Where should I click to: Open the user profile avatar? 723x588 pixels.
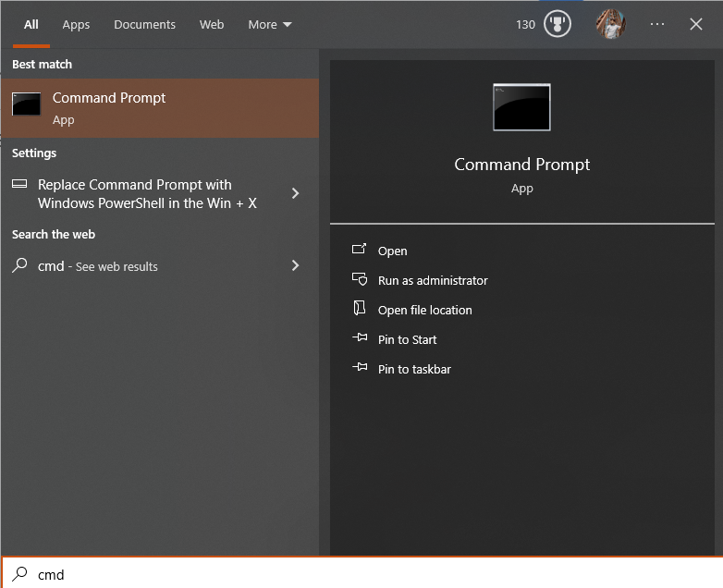click(x=611, y=24)
